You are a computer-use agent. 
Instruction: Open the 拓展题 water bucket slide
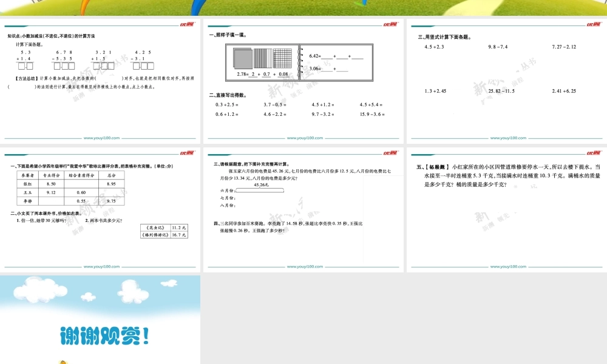click(506, 209)
